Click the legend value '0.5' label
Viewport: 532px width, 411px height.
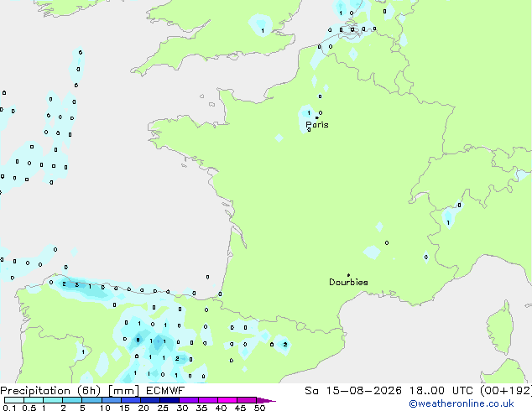coord(29,408)
